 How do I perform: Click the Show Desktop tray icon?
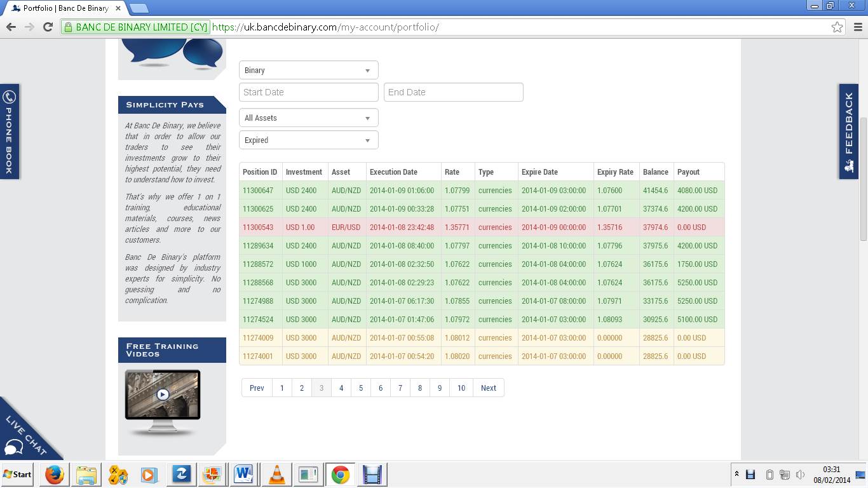pos(861,475)
